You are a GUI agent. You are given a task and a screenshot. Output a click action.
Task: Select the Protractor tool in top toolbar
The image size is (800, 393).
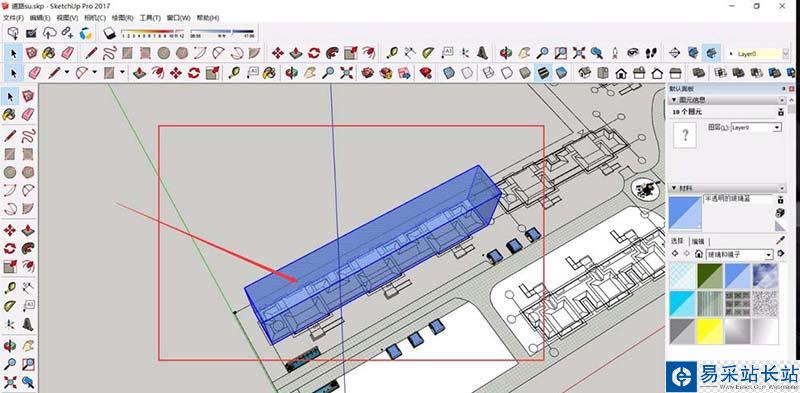pos(428,53)
